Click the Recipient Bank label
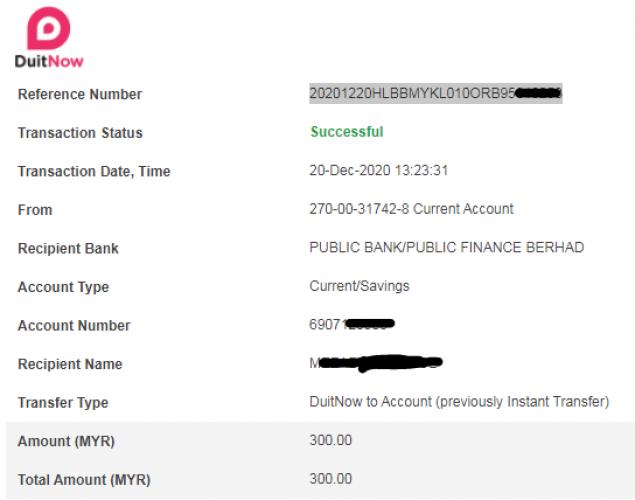Viewport: 635px width, 500px height. tap(68, 249)
